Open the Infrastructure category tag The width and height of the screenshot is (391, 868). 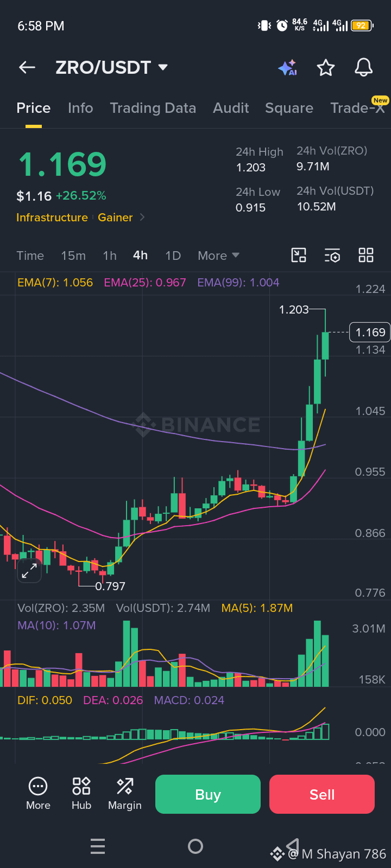(x=52, y=218)
